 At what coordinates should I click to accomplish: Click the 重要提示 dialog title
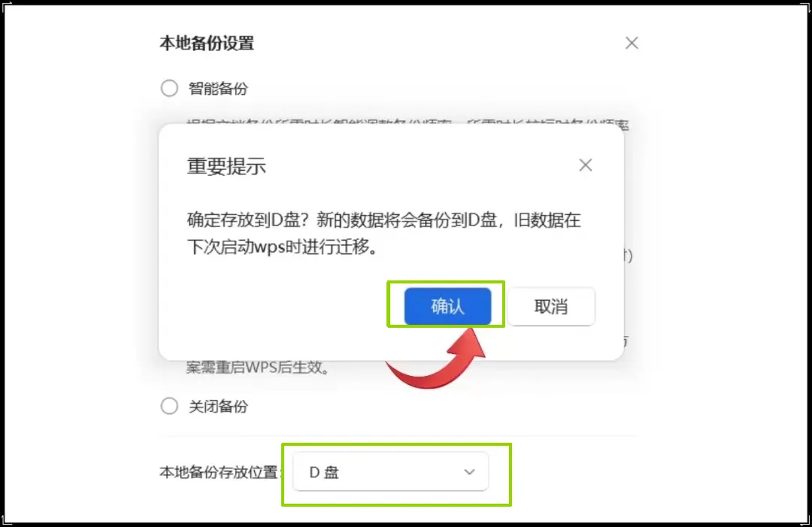(x=226, y=166)
